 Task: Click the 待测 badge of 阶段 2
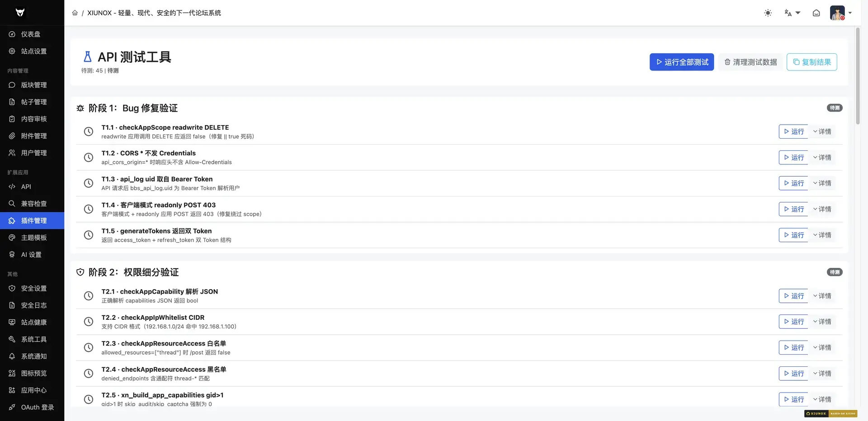click(835, 272)
